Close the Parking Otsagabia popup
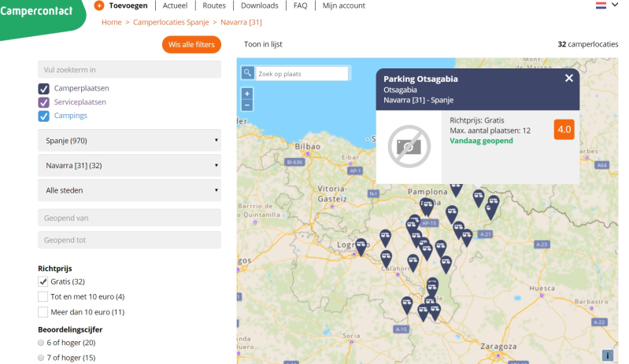Image resolution: width=629 pixels, height=364 pixels. click(x=568, y=78)
